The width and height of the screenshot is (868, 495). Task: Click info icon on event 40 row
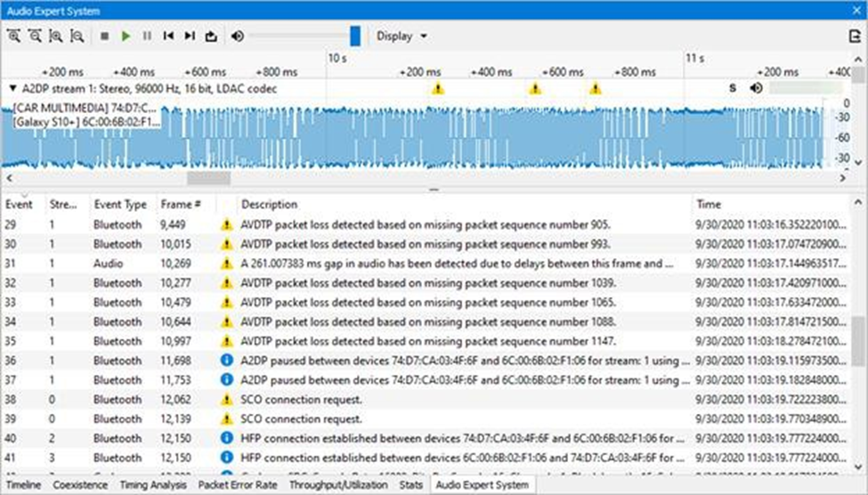tap(226, 438)
